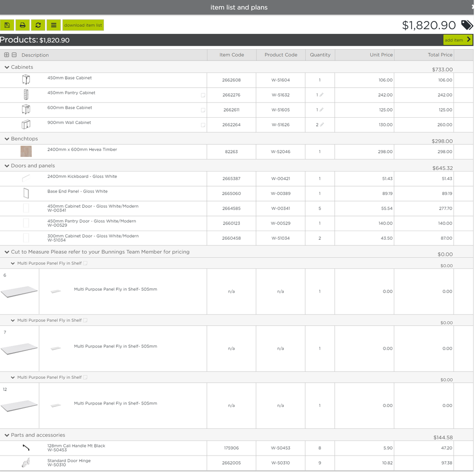Collapse the Cabinets section
This screenshot has width=475, height=476.
[x=7, y=67]
